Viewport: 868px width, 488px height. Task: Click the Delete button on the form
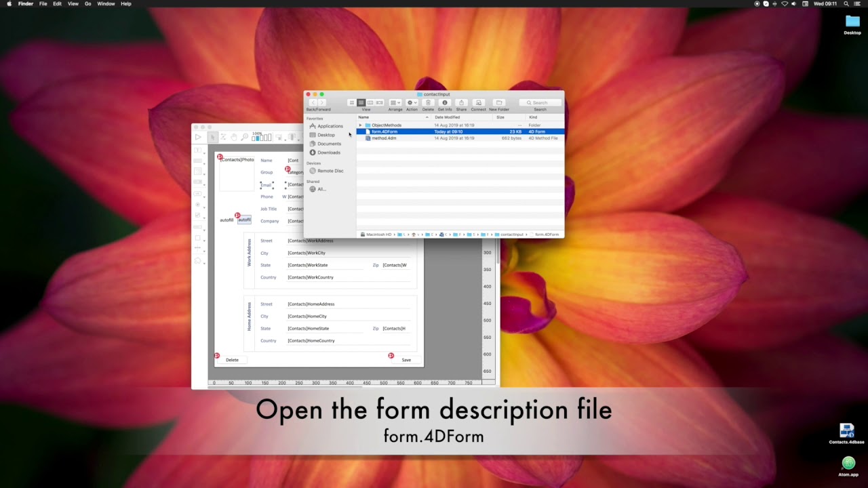point(232,360)
